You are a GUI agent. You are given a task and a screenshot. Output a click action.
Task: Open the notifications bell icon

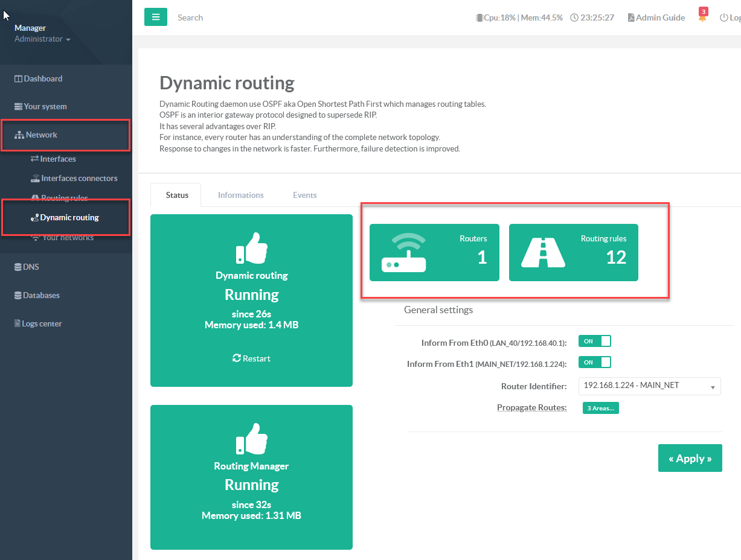click(x=702, y=17)
